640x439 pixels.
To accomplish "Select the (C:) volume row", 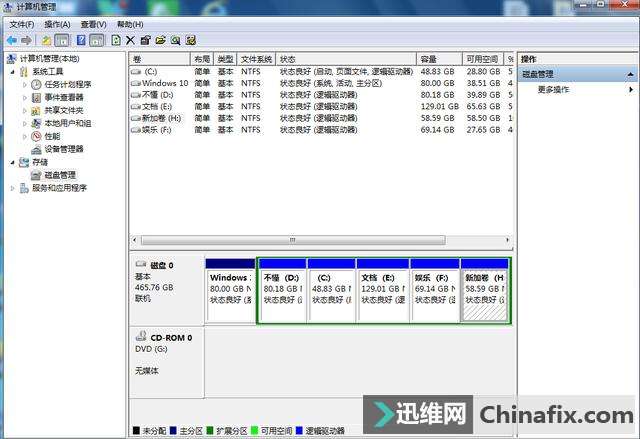I will [321, 72].
